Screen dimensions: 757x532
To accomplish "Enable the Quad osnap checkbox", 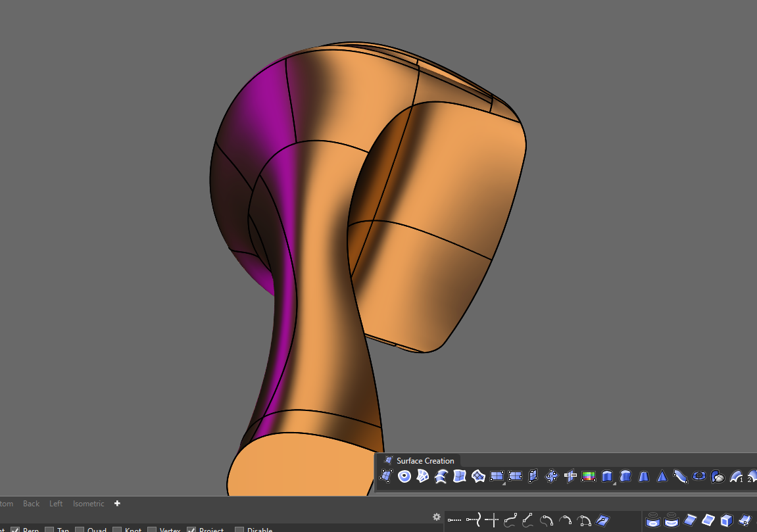I will pos(80,530).
